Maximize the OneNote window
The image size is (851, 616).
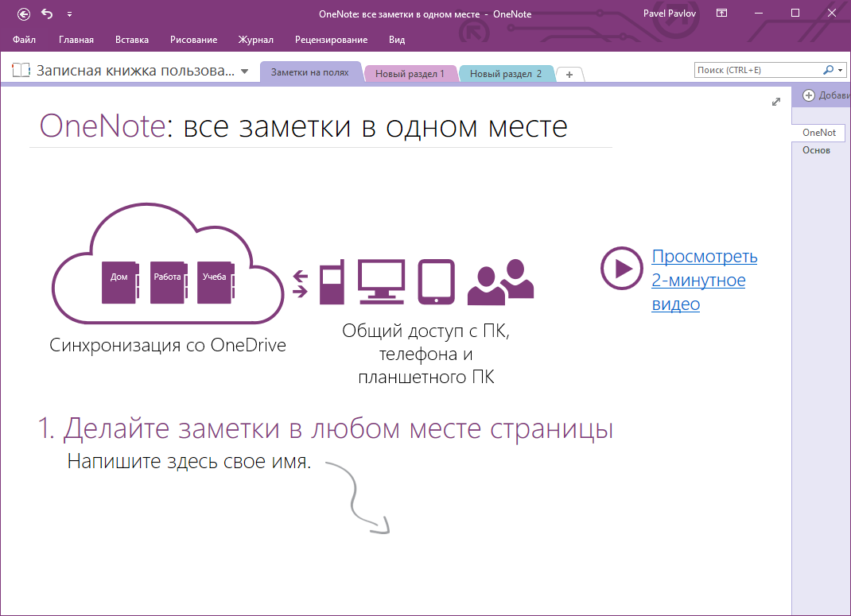[795, 13]
